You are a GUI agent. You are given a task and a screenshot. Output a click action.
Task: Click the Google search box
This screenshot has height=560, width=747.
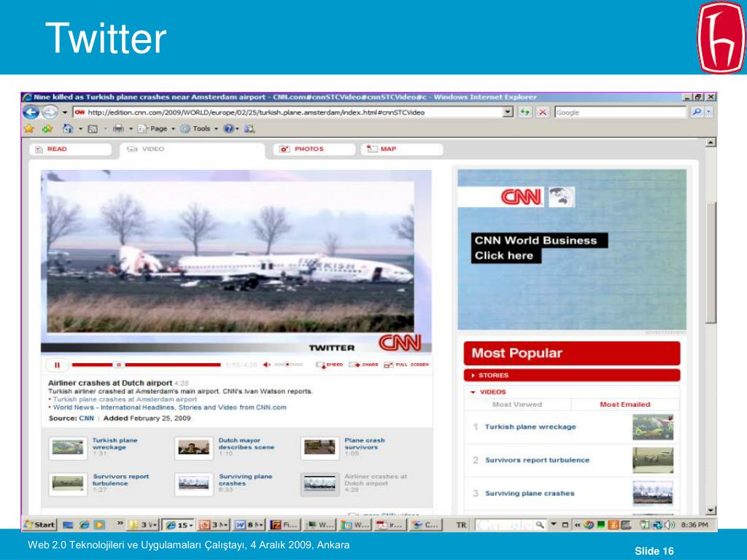pyautogui.click(x=621, y=112)
